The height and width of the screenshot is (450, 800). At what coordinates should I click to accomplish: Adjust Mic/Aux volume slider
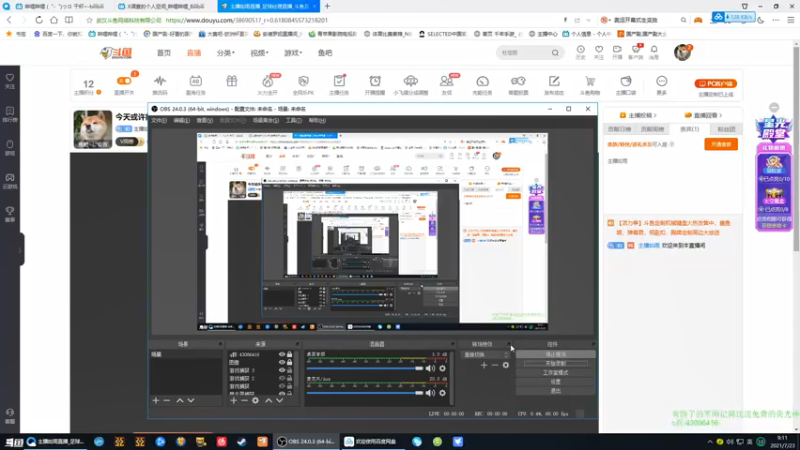click(365, 393)
